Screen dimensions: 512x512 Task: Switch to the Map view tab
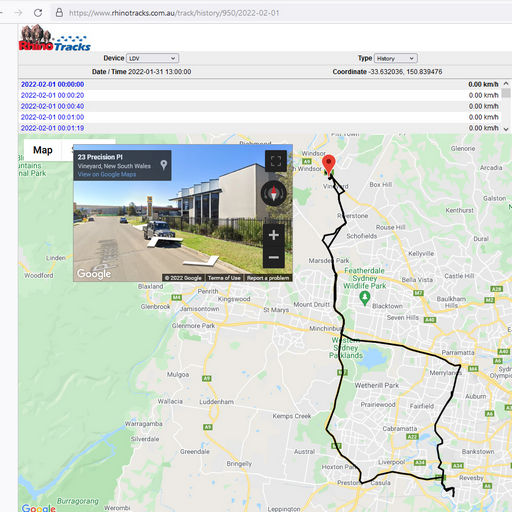coord(43,150)
